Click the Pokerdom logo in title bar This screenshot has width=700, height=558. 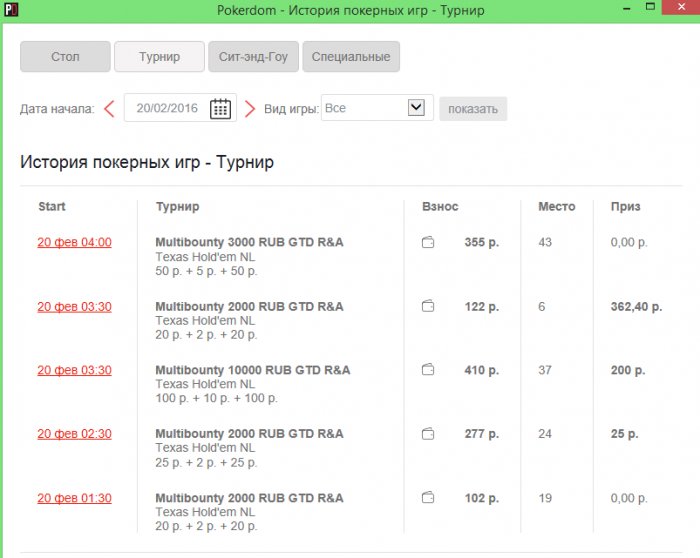point(10,9)
